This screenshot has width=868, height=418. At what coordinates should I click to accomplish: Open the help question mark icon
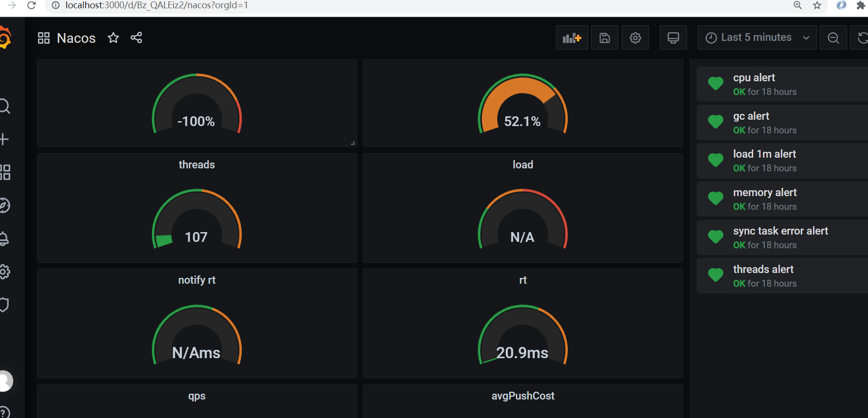[4, 412]
